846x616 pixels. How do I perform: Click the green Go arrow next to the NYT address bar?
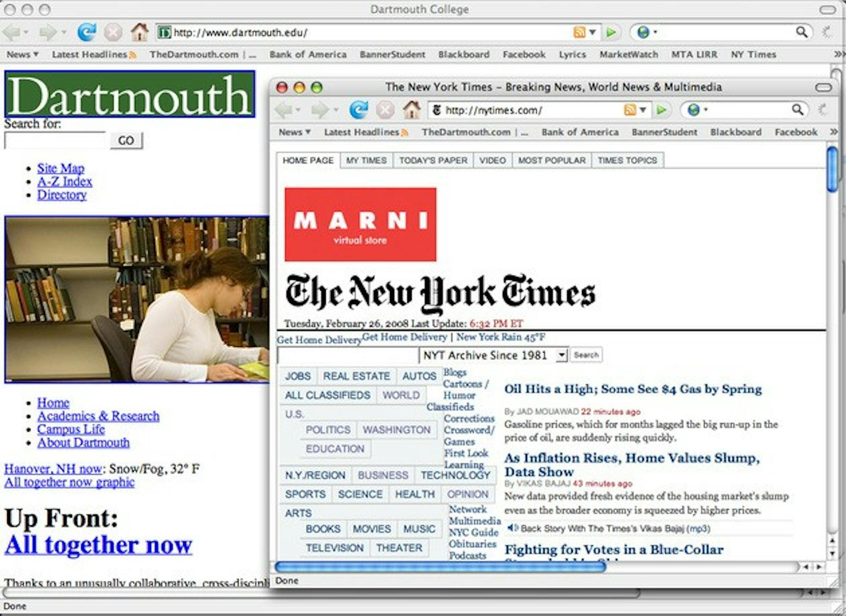[x=661, y=110]
